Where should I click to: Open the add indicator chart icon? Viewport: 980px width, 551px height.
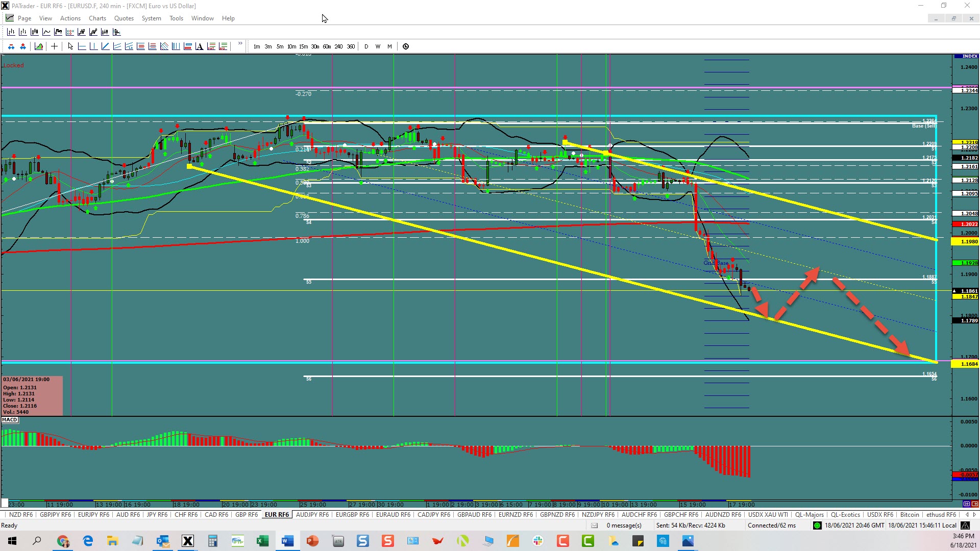click(39, 46)
